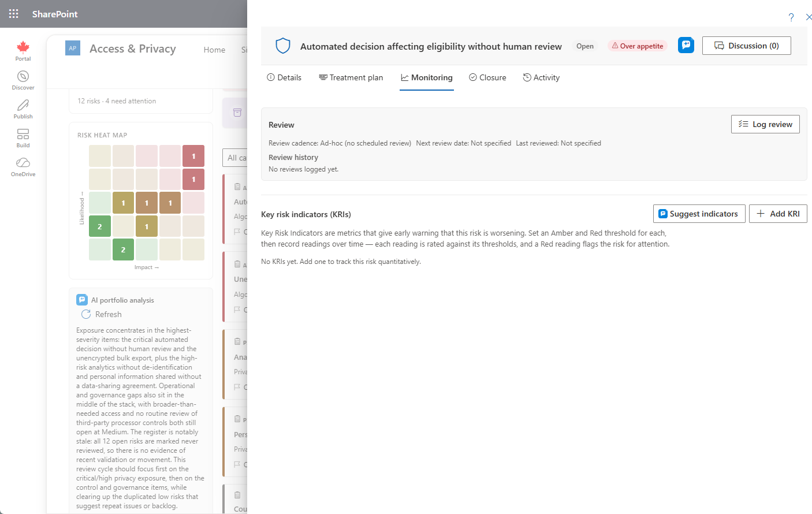Click the 'RISK HEAT MAP' heading
The height and width of the screenshot is (514, 812).
(102, 135)
